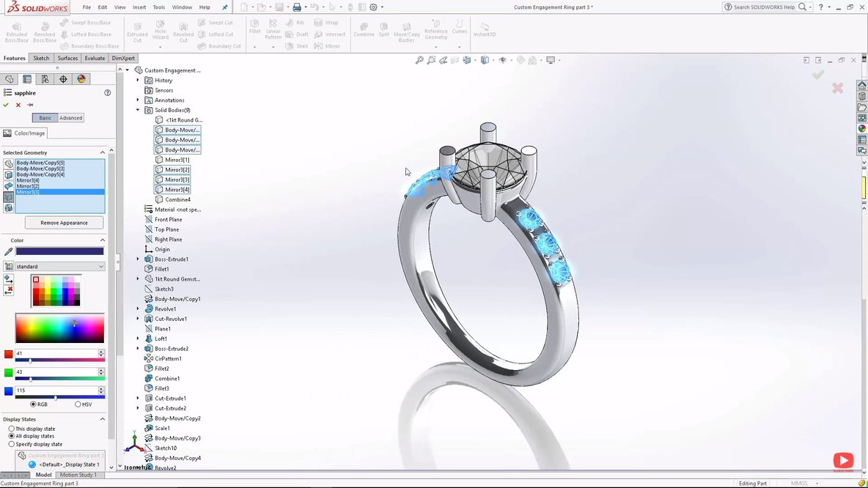Click the Mirror feature tool
868x488 pixels.
[330, 45]
